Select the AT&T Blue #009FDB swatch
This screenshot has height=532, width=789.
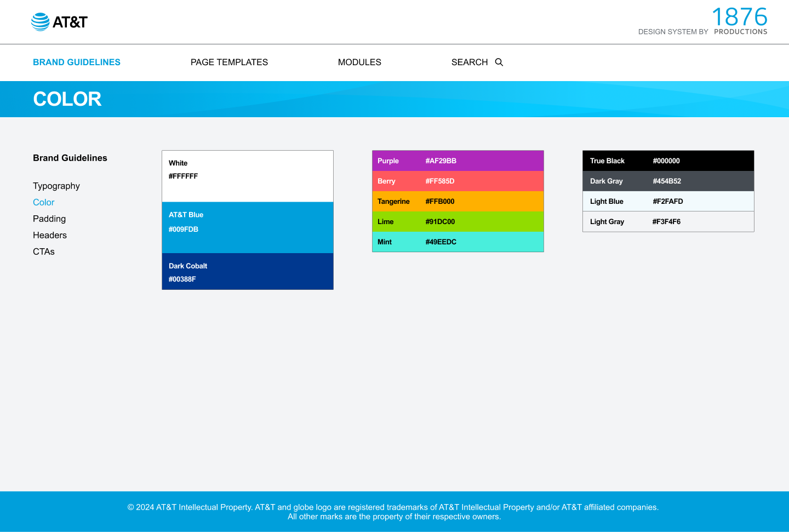[x=248, y=227]
